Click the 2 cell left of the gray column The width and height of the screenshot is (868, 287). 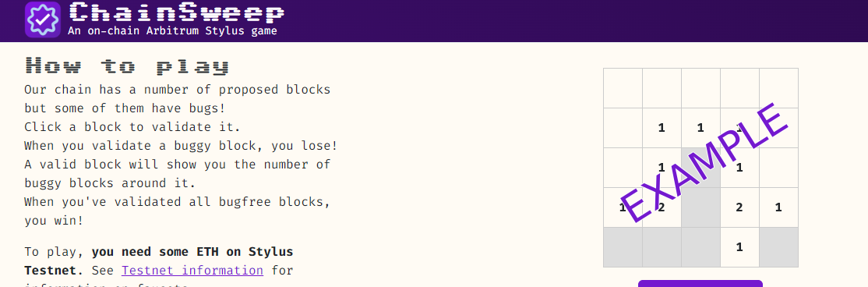coord(662,207)
